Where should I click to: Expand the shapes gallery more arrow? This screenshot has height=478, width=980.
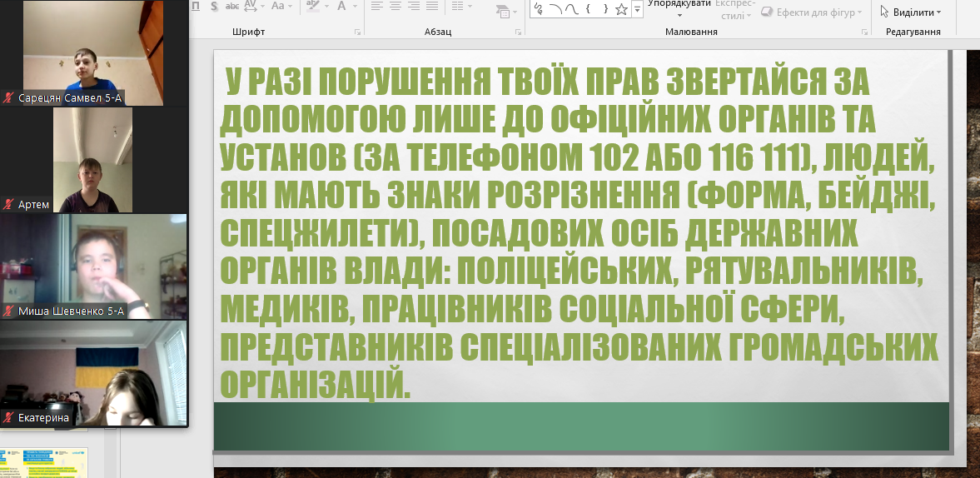pos(638,9)
